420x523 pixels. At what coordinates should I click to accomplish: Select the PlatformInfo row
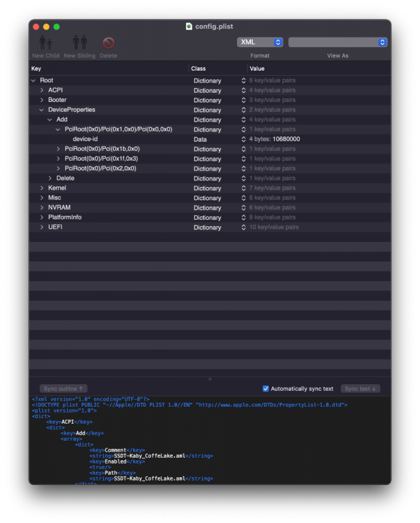(65, 217)
